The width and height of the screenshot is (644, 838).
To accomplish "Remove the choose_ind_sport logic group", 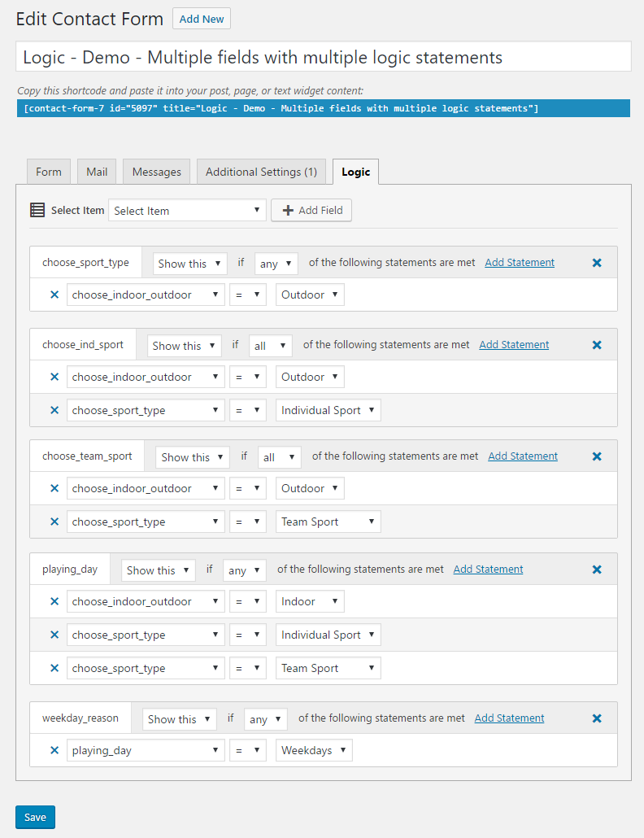I will [597, 345].
